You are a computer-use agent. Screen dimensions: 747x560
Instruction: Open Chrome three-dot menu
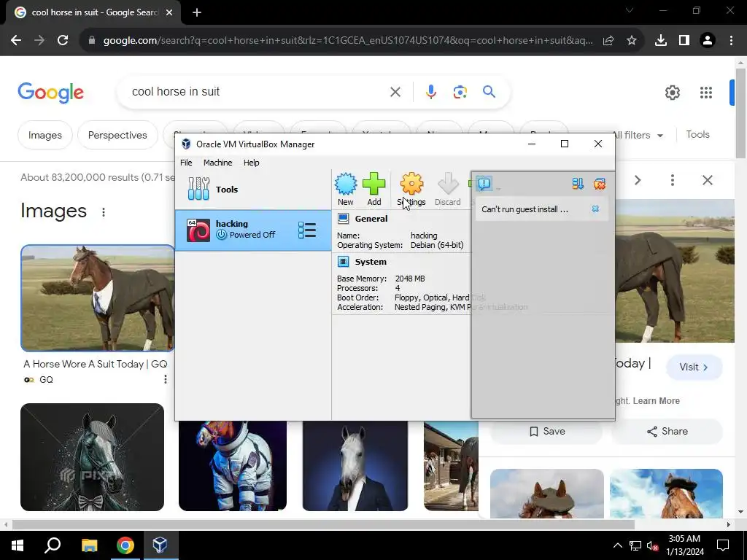point(731,41)
